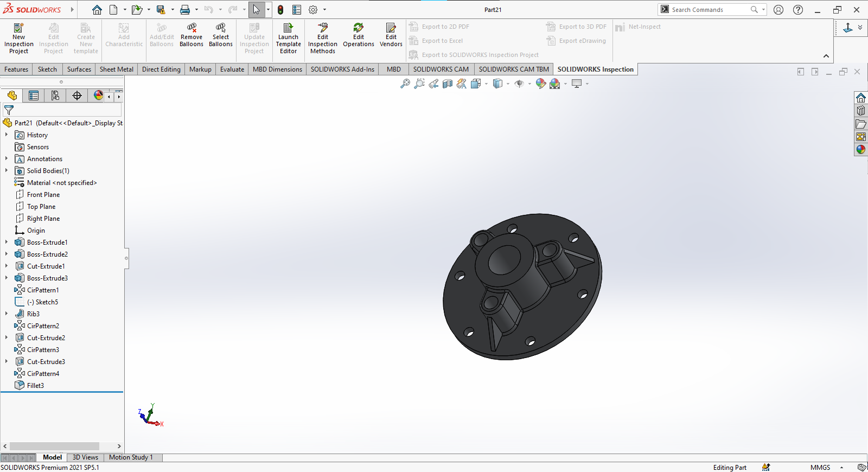Click the Rebuild traffic light icon
868x472 pixels.
pos(280,10)
